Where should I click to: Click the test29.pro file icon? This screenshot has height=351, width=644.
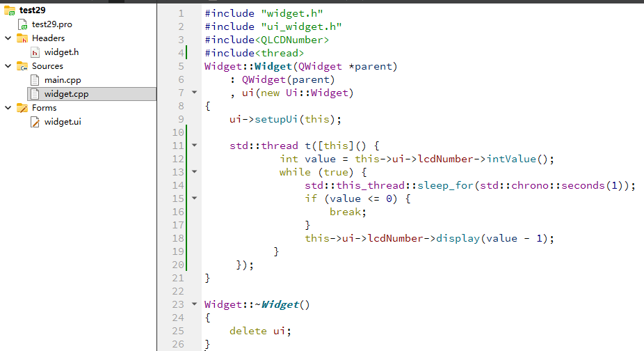[22, 24]
